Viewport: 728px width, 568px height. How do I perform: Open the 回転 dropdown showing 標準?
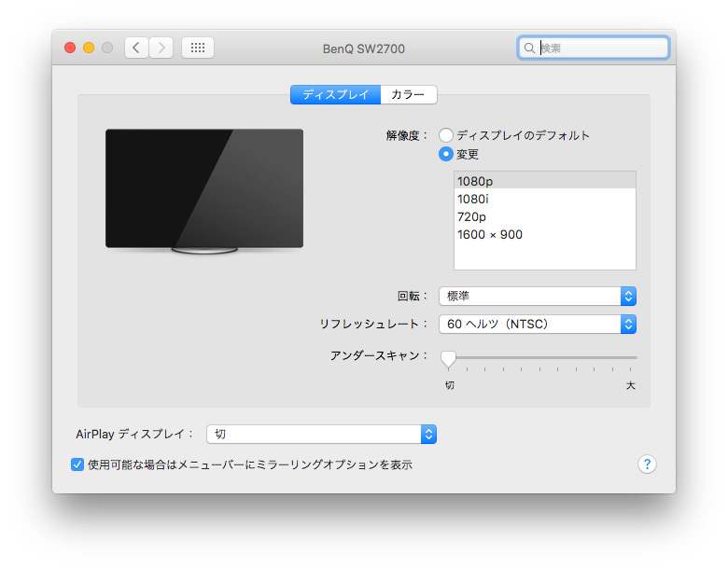tap(538, 296)
